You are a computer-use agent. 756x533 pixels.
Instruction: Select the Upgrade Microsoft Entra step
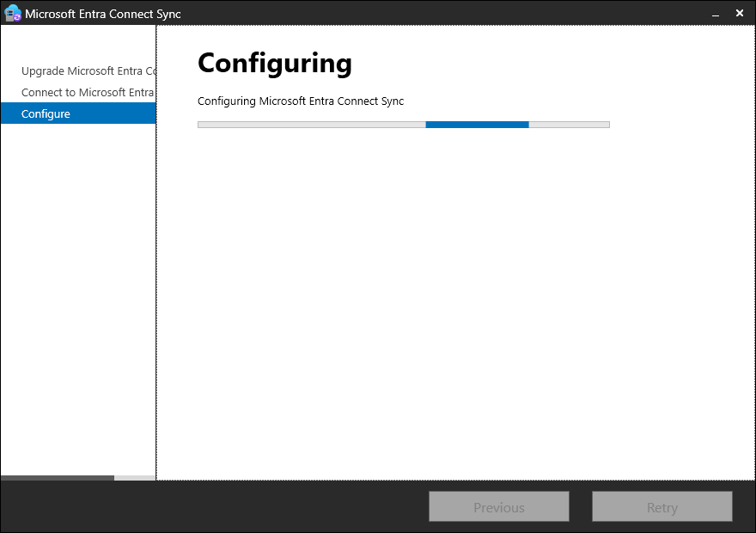coord(78,70)
